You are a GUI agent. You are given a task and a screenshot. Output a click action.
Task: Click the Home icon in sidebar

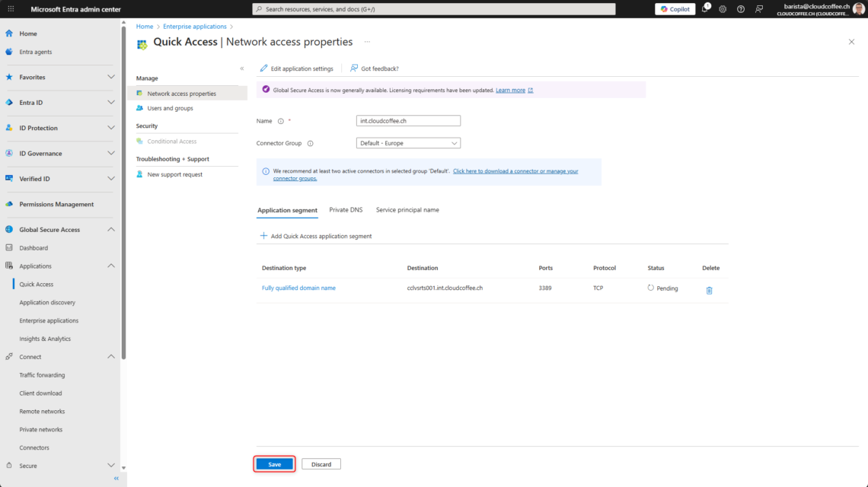point(9,33)
